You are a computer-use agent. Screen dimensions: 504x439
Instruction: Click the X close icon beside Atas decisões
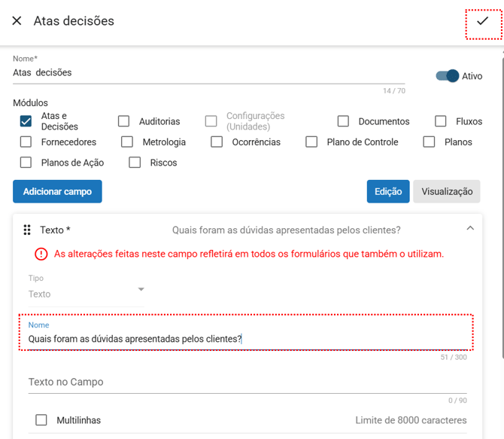click(x=17, y=21)
